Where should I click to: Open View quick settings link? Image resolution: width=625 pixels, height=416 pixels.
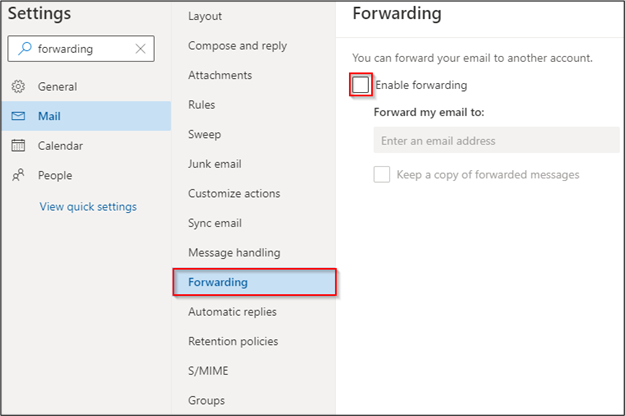pos(88,206)
